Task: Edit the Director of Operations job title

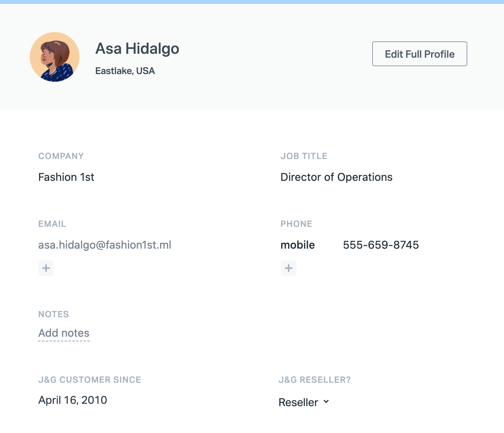Action: (336, 177)
